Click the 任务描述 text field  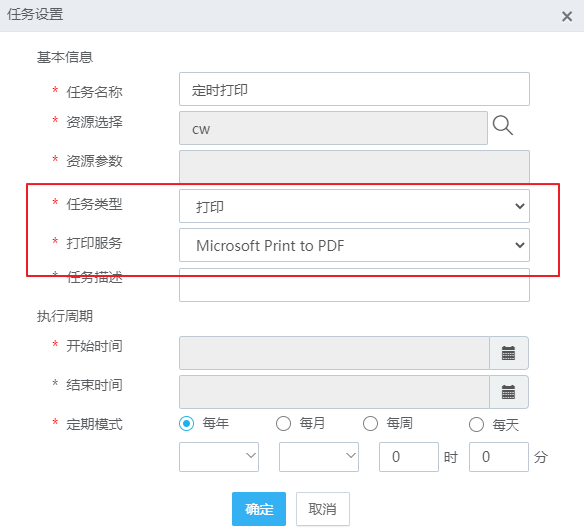(354, 285)
